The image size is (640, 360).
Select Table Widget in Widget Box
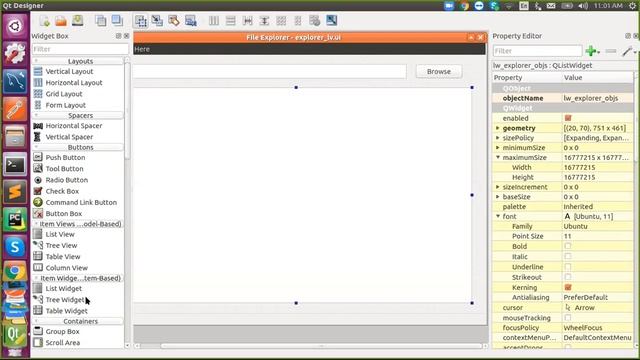pyautogui.click(x=66, y=311)
